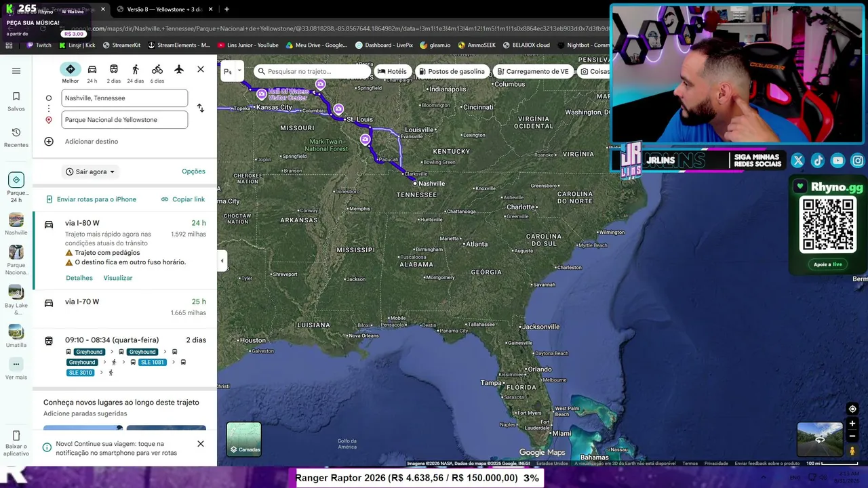The height and width of the screenshot is (488, 868).
Task: Open the gleam.io bookmark
Action: 435,45
